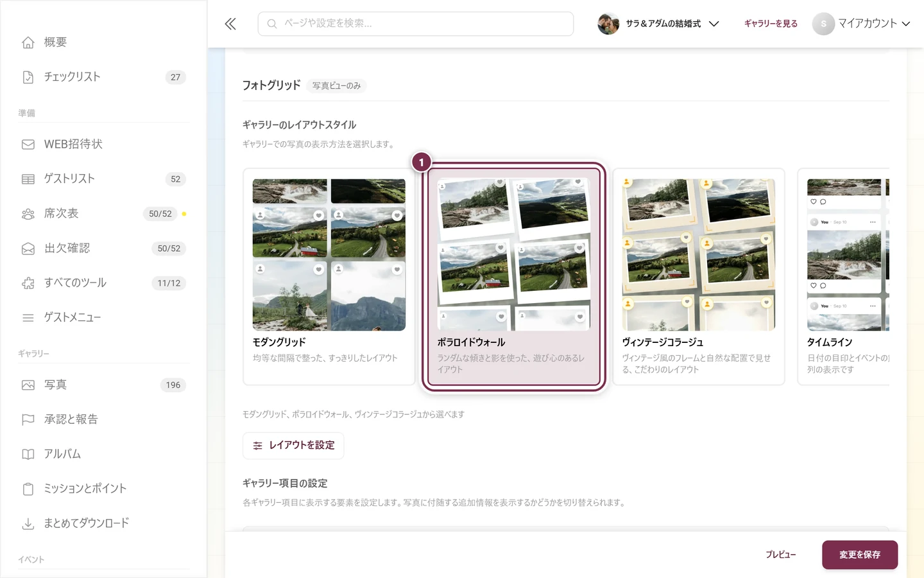Navigate to アルバム in sidebar

[103, 455]
